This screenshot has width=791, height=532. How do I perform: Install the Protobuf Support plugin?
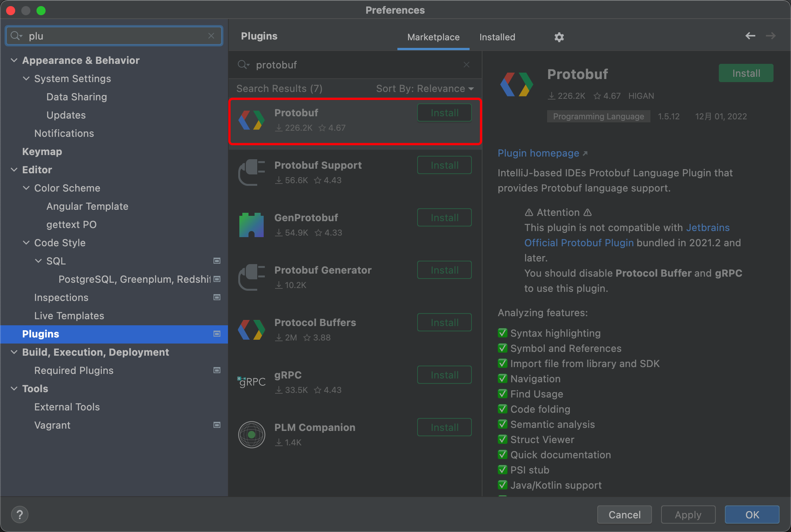pos(445,165)
